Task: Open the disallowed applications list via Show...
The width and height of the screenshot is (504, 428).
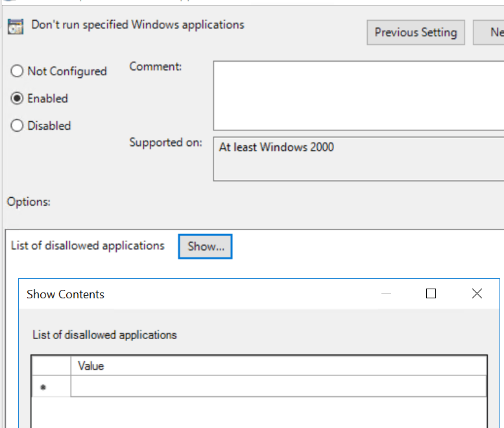Action: point(206,246)
